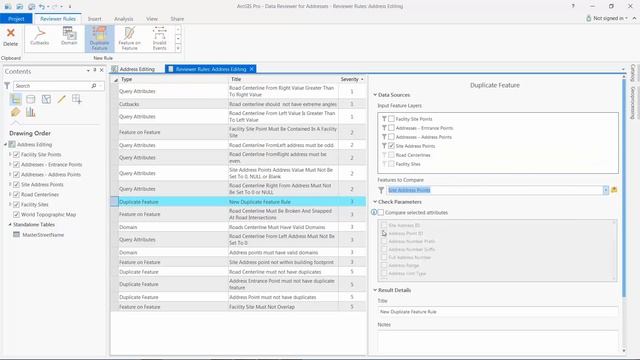The image size is (640, 360).
Task: Select List By Labeling tag icon
Action: [16, 112]
